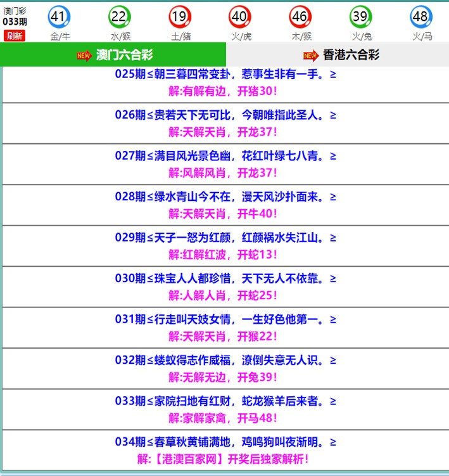The width and height of the screenshot is (449, 476).
Task: Click the NEW icon beside 香港六合彩
Action: (x=310, y=56)
